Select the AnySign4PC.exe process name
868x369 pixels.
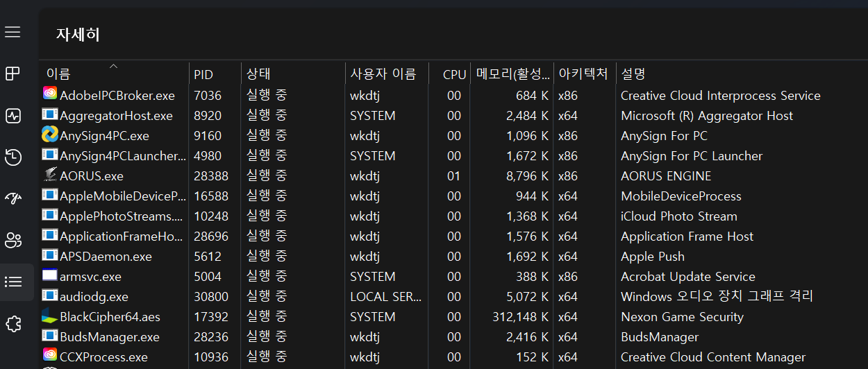[104, 136]
